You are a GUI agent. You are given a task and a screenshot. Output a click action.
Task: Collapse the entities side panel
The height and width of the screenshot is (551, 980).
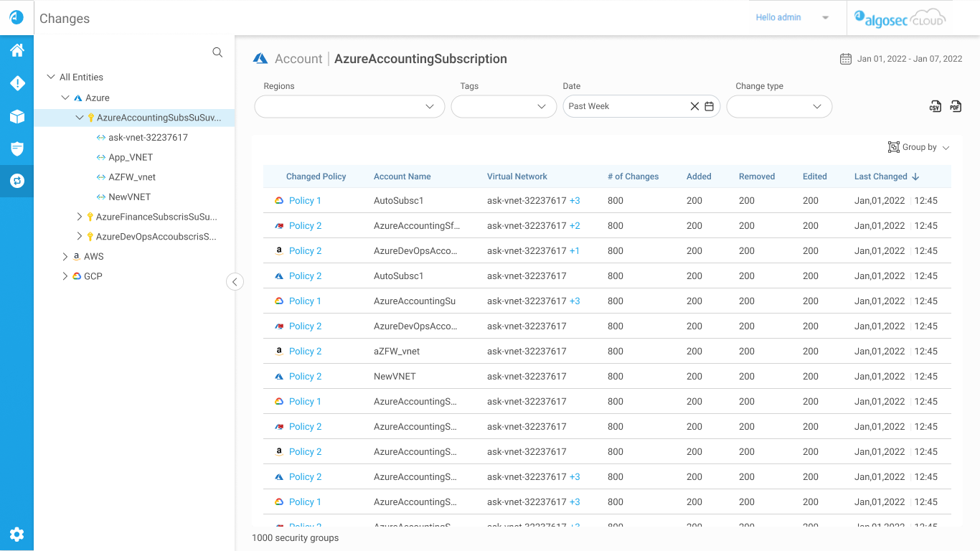tap(235, 282)
